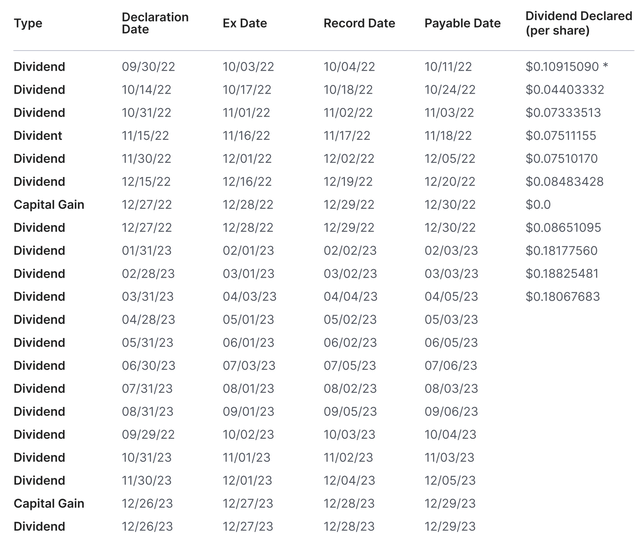Select the $0.04403332 dividend amount

coord(562,90)
